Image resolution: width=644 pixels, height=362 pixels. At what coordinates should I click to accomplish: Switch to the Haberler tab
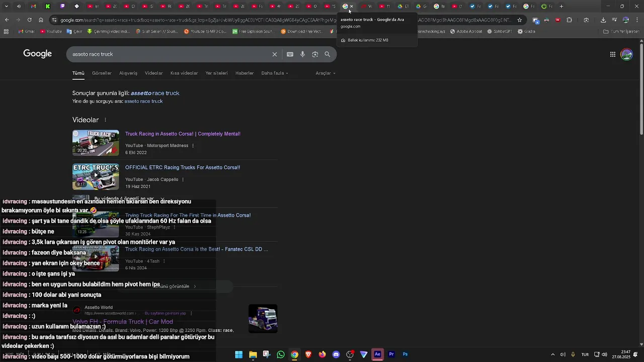pos(245,73)
